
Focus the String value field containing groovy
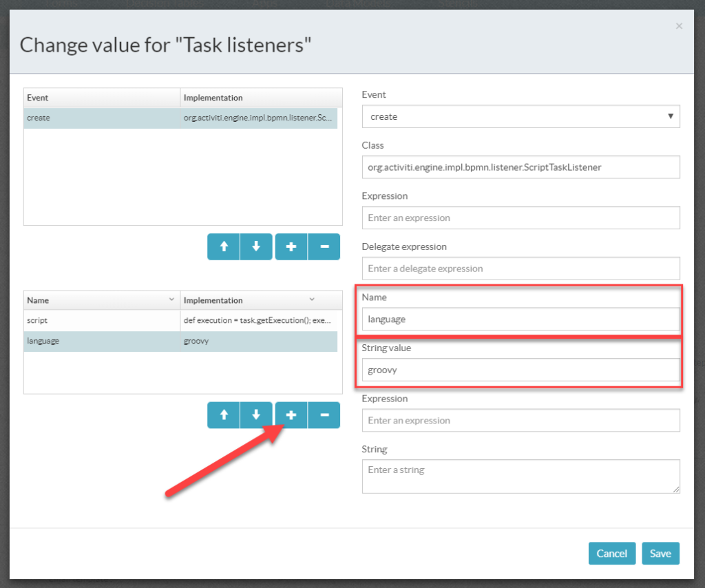click(x=520, y=370)
